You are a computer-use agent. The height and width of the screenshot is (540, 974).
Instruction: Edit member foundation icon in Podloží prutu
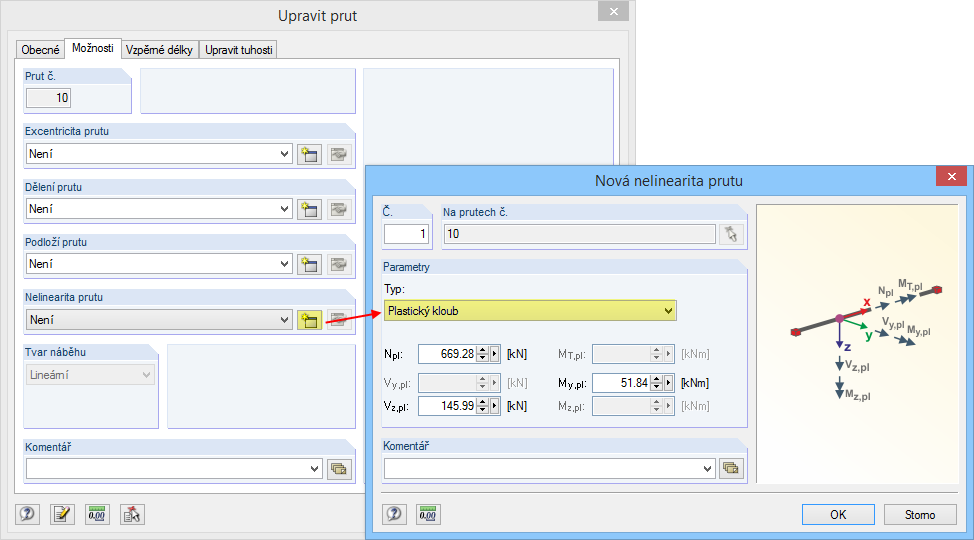coord(339,264)
